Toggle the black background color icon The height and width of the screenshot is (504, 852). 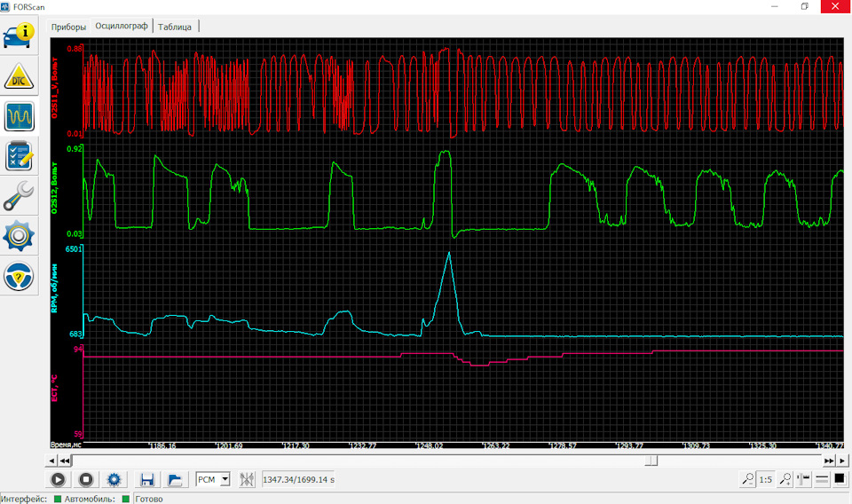(x=840, y=479)
